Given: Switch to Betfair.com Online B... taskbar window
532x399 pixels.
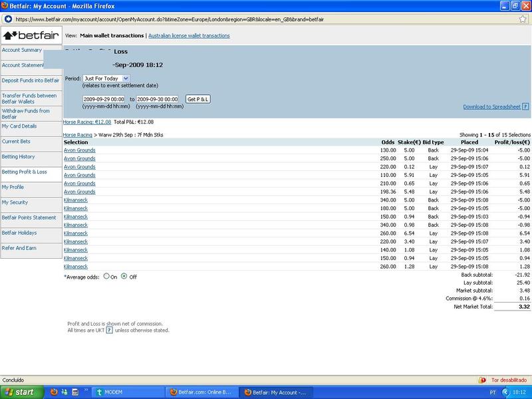Looking at the screenshot, I should 202,392.
